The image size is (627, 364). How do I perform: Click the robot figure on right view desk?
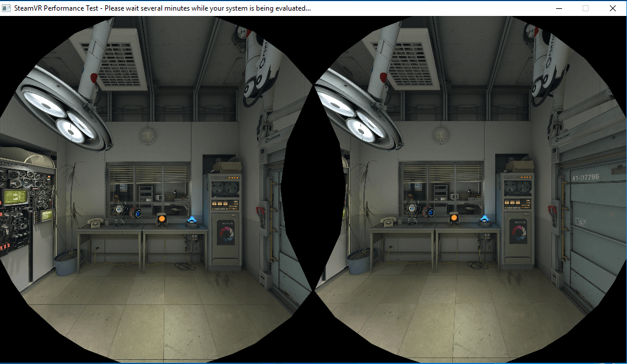pyautogui.click(x=414, y=210)
